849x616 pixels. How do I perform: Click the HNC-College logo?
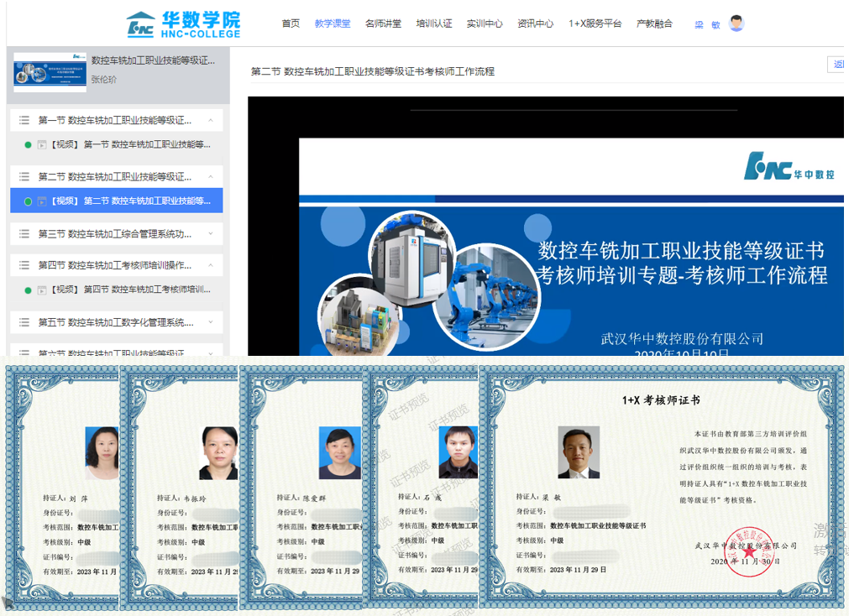pos(183,24)
